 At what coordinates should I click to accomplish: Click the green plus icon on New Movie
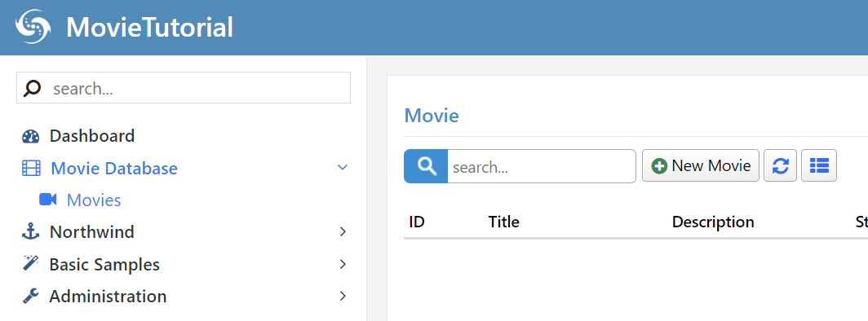point(659,165)
